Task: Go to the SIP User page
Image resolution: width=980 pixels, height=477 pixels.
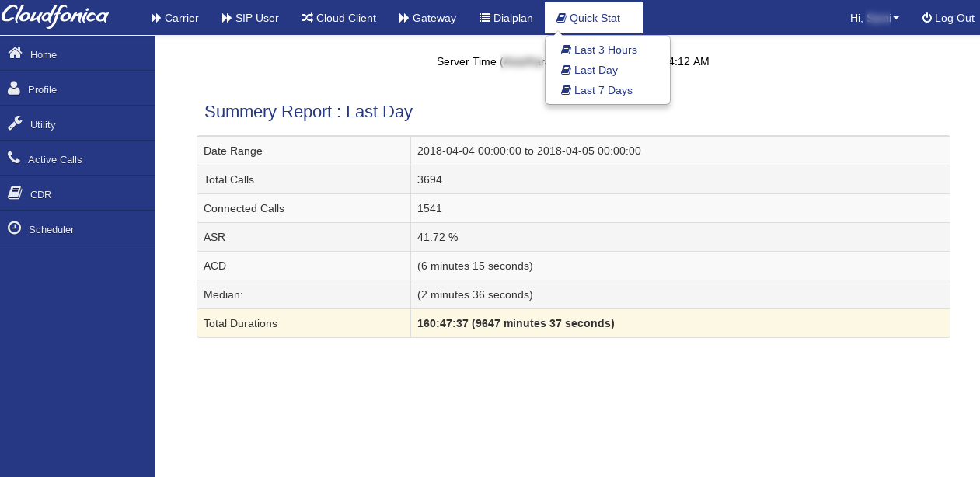Action: pyautogui.click(x=250, y=18)
